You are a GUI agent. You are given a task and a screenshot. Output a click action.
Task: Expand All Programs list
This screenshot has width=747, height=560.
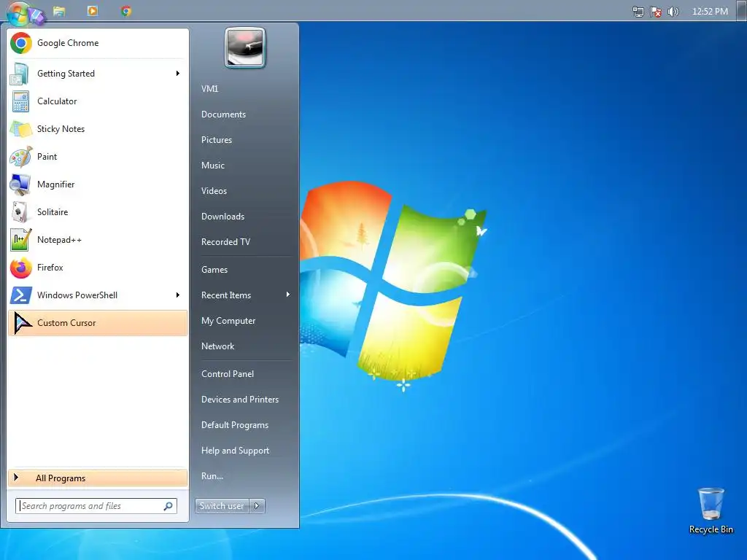coord(98,478)
